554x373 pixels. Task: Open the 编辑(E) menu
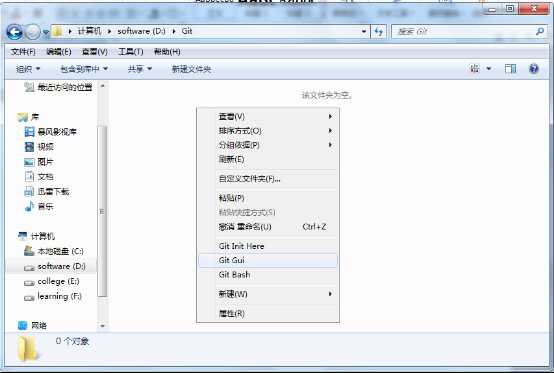tap(59, 52)
